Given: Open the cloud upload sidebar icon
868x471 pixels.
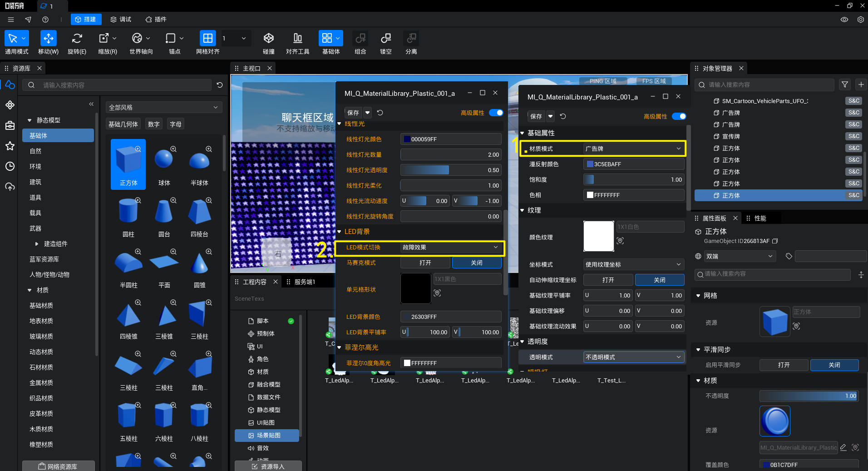Looking at the screenshot, I should tap(10, 187).
